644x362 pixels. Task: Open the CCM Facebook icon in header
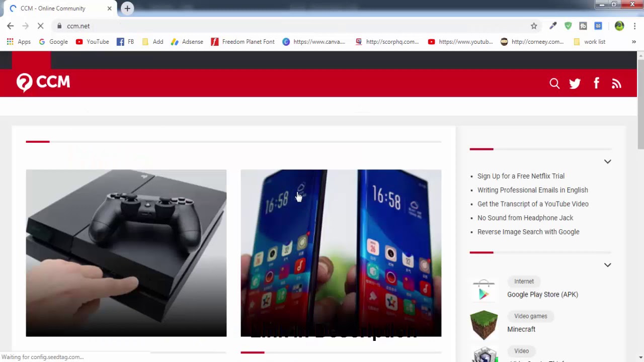596,83
